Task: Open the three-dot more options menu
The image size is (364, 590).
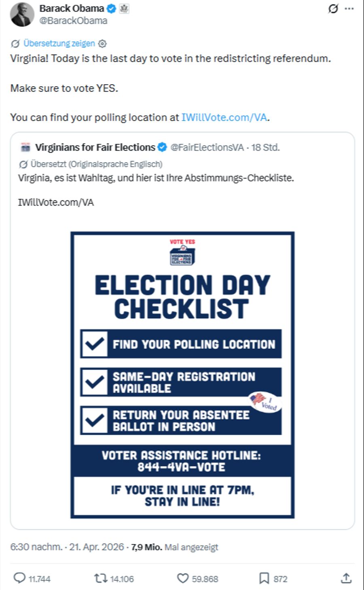Action: click(x=349, y=8)
